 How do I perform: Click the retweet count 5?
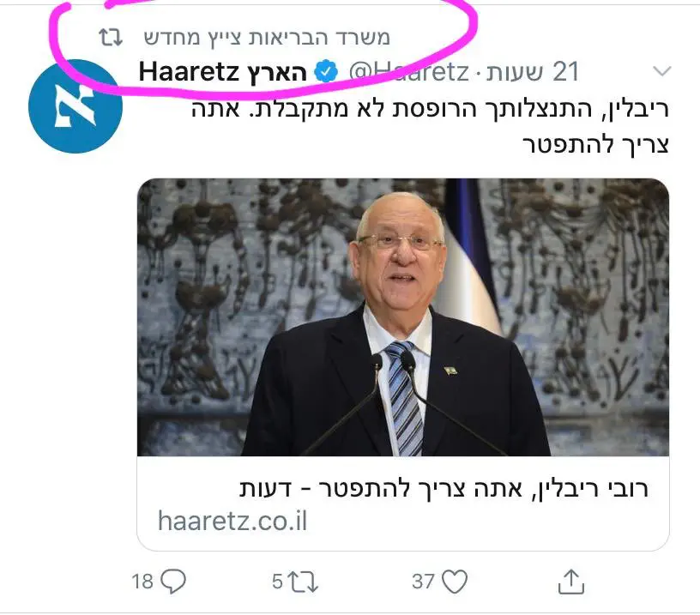(277, 582)
